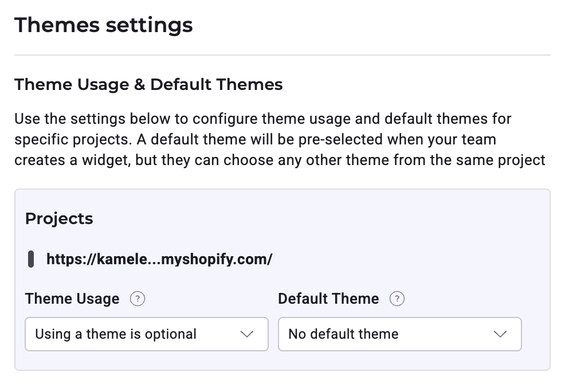
Task: Click the Theme Usage help question-mark icon
Action: (138, 299)
